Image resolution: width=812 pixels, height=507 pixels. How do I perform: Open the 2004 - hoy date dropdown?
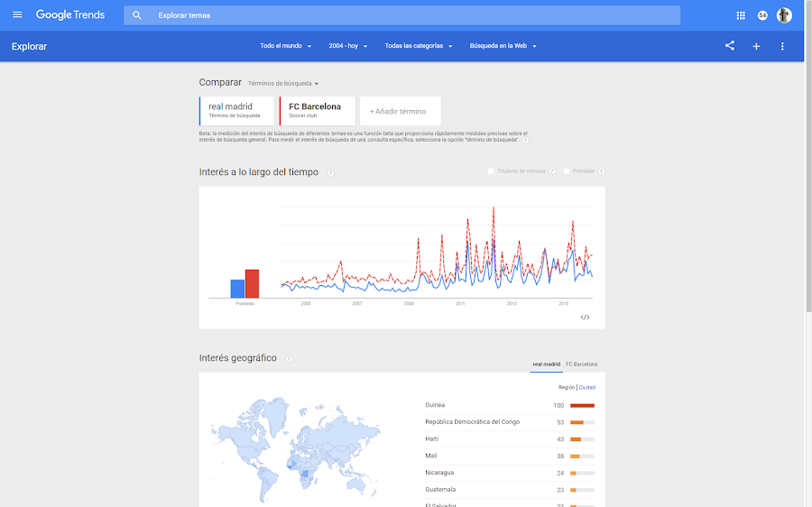coord(348,46)
